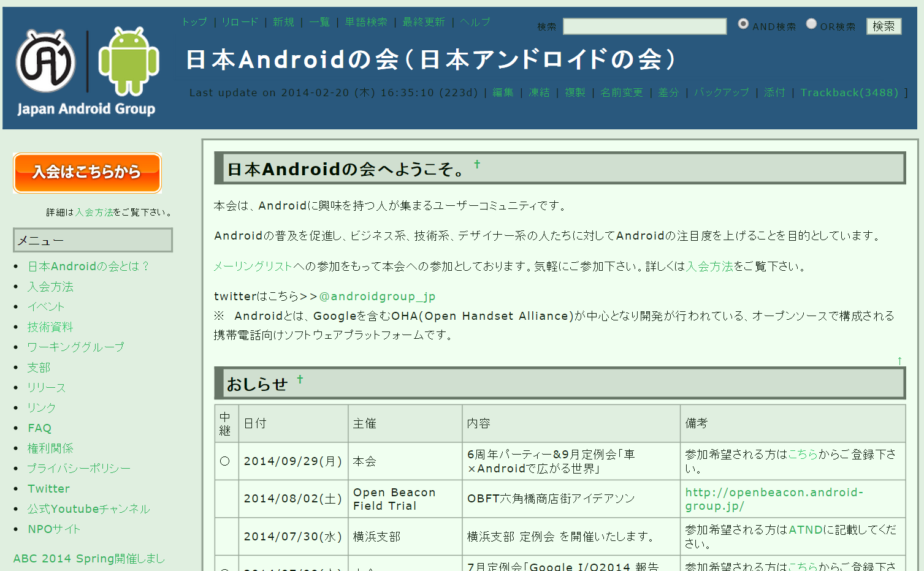Screen dimensions: 924x571
Task: Open the FAQ sidebar menu item
Action: (x=40, y=428)
